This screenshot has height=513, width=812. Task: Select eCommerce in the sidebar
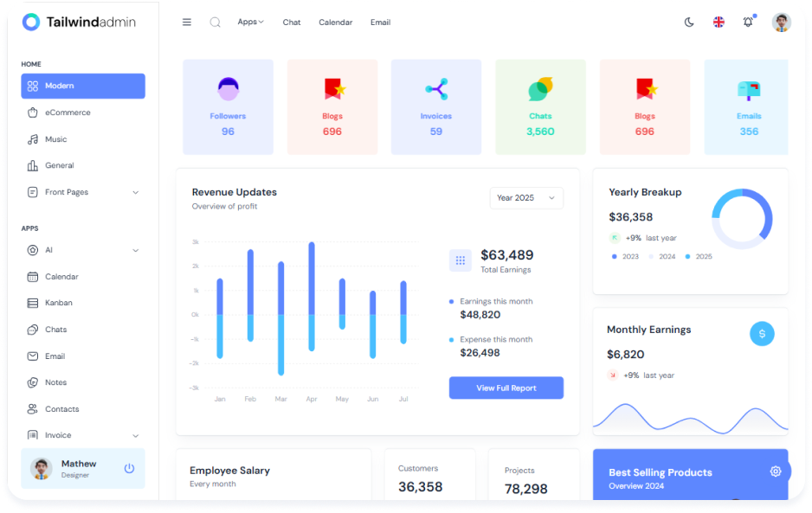pos(68,112)
